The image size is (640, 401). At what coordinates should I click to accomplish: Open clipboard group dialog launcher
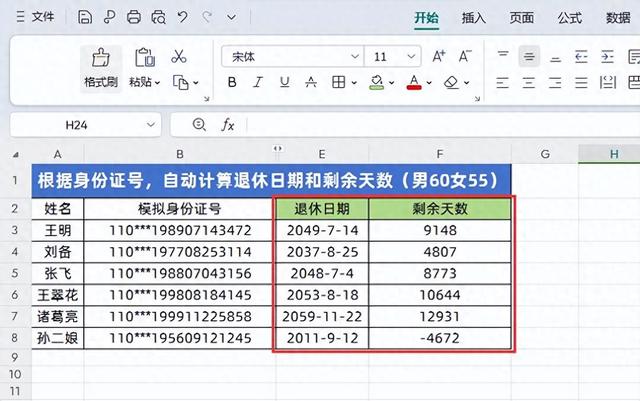207,99
